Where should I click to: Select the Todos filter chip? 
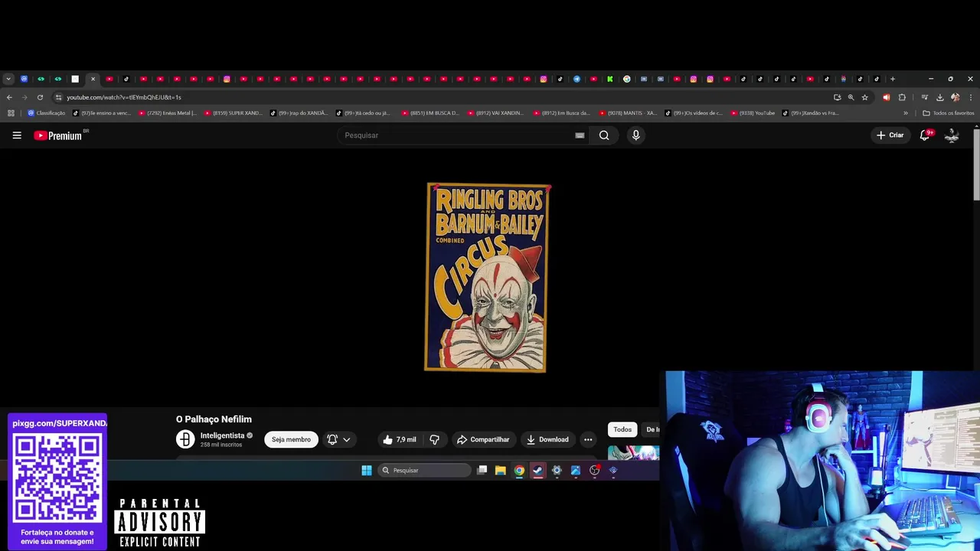[622, 429]
